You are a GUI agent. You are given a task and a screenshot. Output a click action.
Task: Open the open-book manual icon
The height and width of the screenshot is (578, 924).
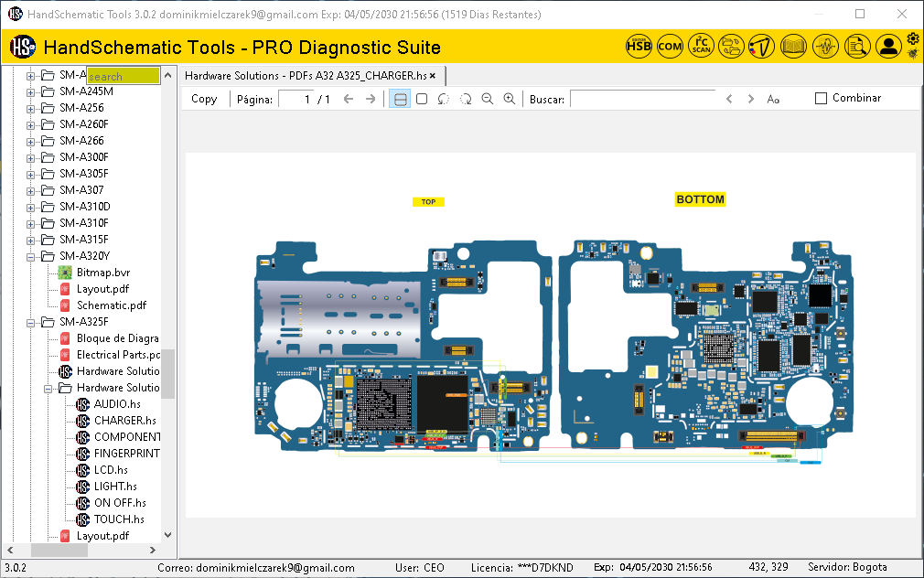pyautogui.click(x=793, y=46)
